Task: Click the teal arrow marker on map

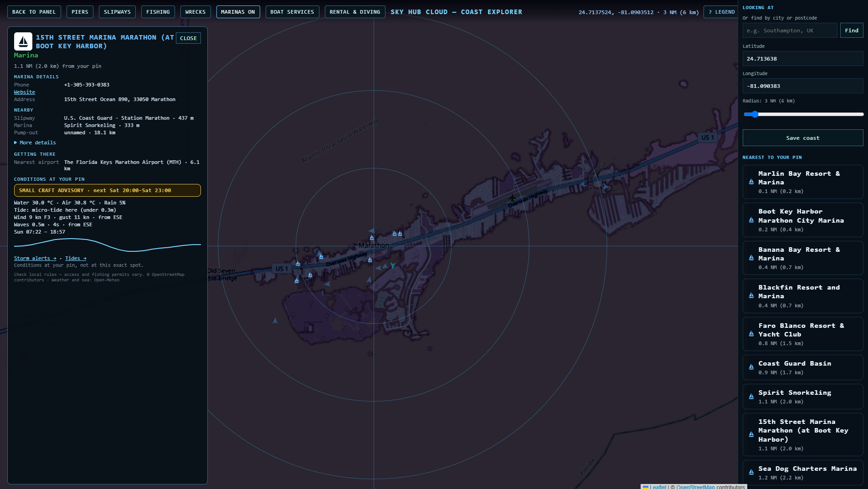Action: click(x=393, y=265)
